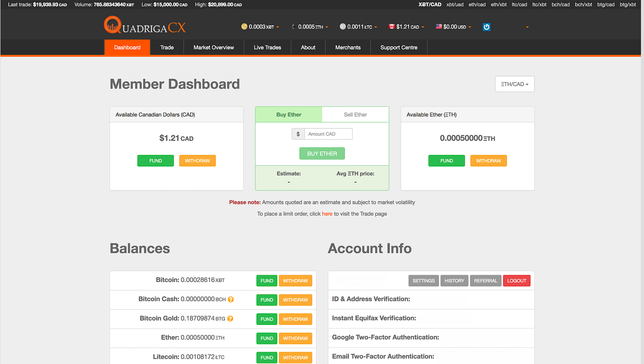
Task: Open account SETTINGS
Action: click(424, 281)
